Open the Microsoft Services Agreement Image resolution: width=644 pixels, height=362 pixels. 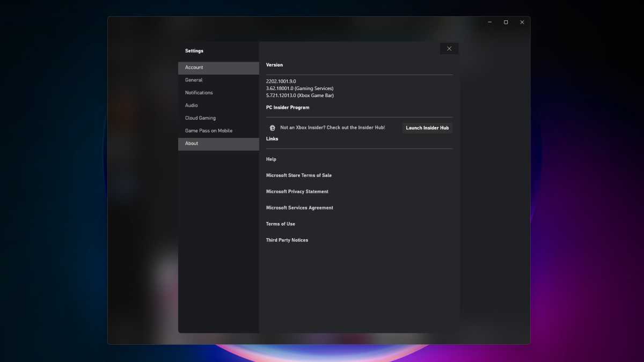[x=299, y=208]
